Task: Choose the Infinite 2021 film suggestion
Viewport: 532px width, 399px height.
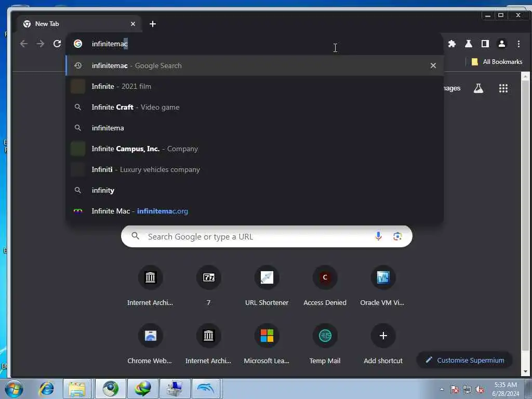Action: pos(255,87)
